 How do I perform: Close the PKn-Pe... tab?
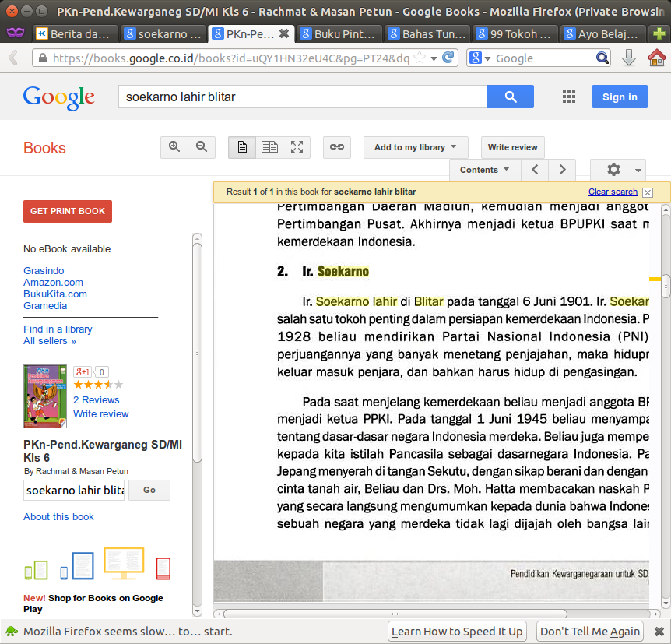click(283, 33)
